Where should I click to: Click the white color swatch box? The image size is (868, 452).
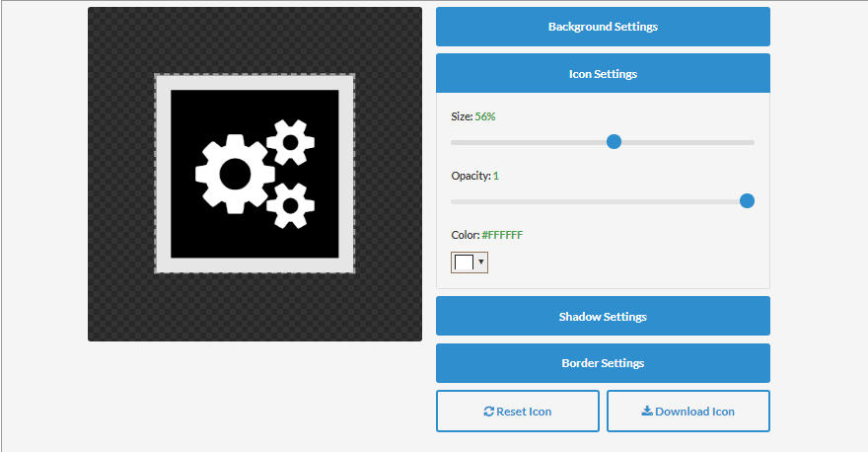click(x=464, y=263)
